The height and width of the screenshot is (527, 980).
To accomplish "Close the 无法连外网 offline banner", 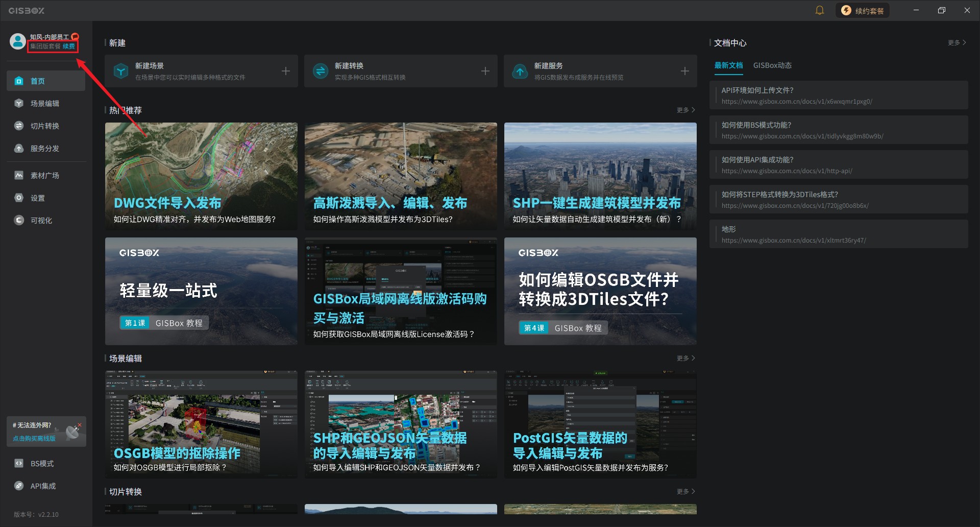I will pyautogui.click(x=80, y=424).
